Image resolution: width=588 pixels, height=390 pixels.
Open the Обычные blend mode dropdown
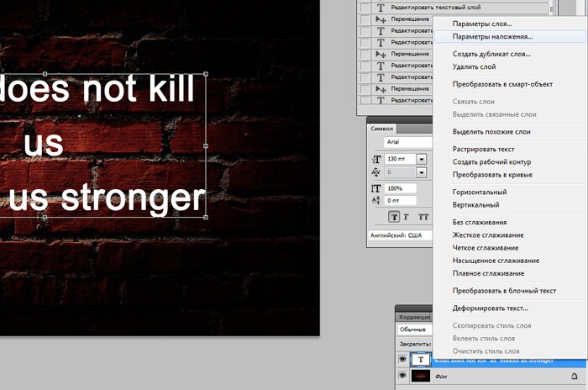[x=415, y=329]
